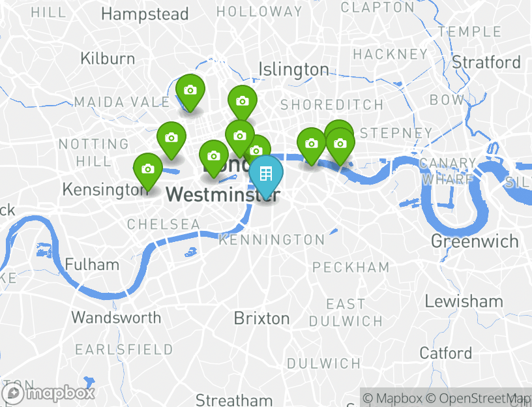Click the Brixton place label
The image size is (532, 407).
pyautogui.click(x=261, y=318)
